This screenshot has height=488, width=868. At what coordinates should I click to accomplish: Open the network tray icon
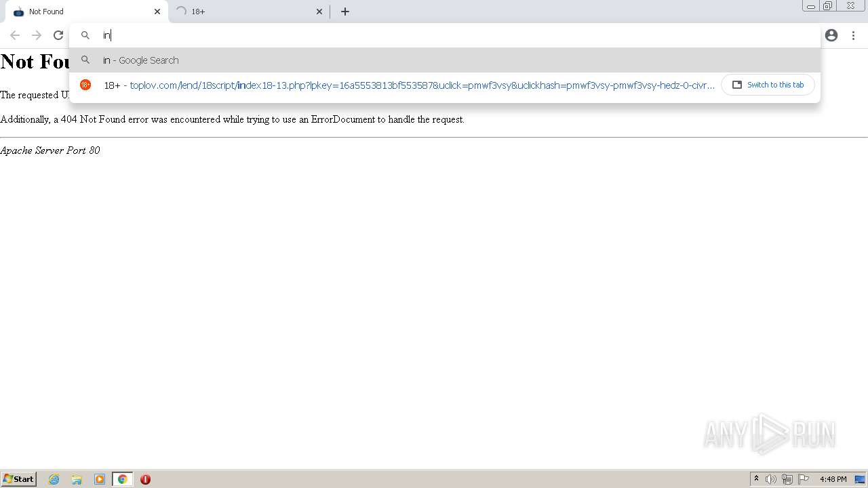[787, 479]
